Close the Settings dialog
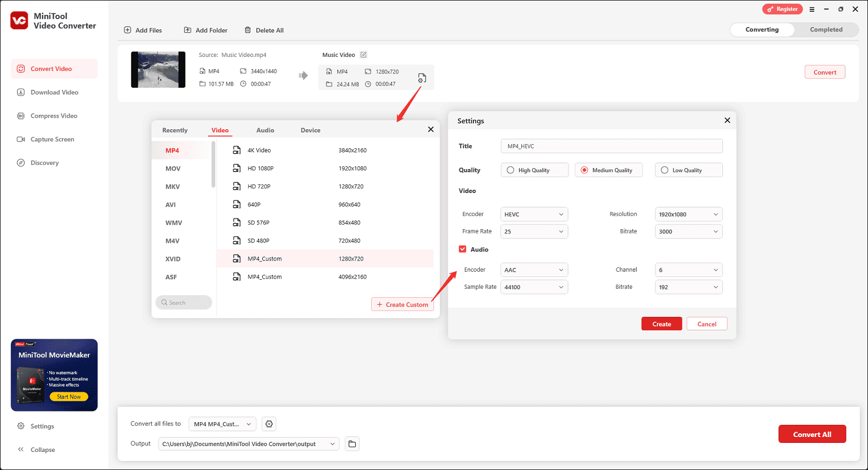The width and height of the screenshot is (868, 470). pos(727,120)
